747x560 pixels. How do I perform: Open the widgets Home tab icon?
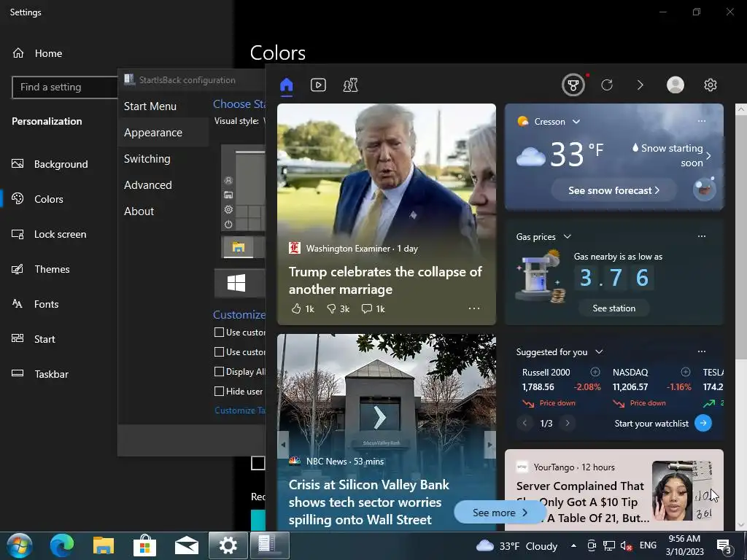click(286, 85)
